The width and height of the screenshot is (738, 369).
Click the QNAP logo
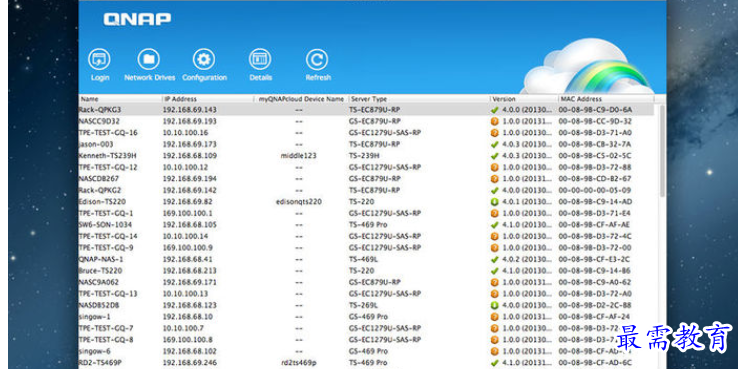coord(137,19)
